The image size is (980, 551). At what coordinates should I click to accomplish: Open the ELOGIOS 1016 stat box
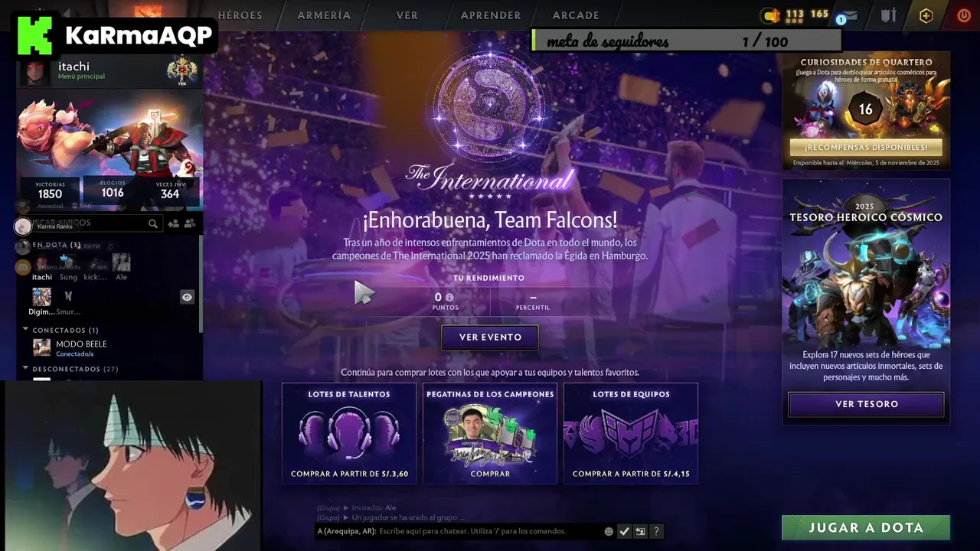(x=113, y=189)
